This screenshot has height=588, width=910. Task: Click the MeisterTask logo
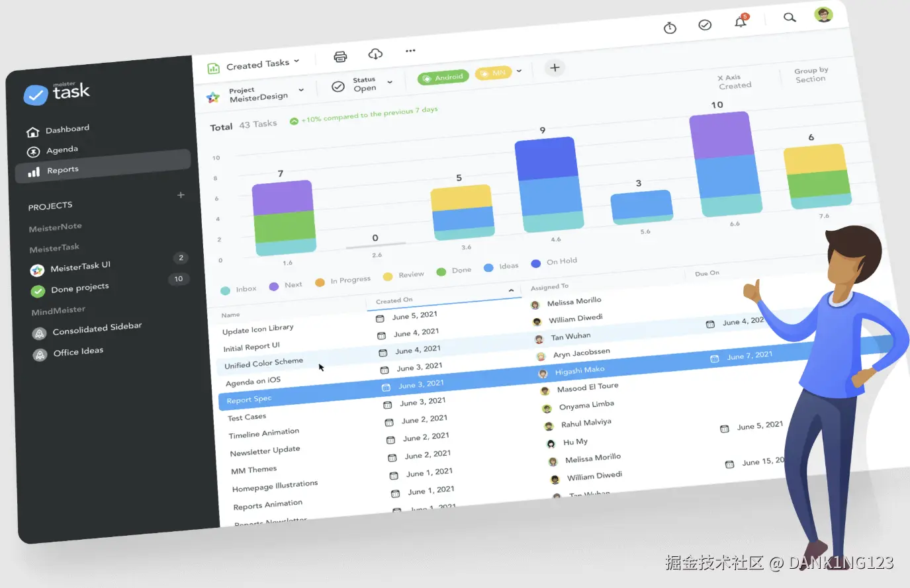[x=57, y=93]
